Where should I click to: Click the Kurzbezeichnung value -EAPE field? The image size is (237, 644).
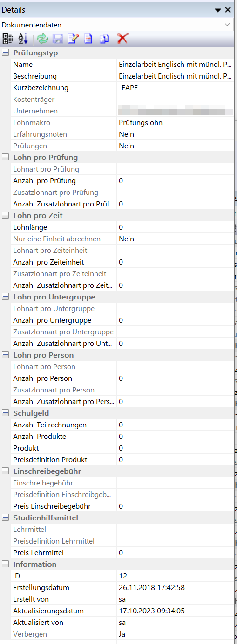point(175,88)
